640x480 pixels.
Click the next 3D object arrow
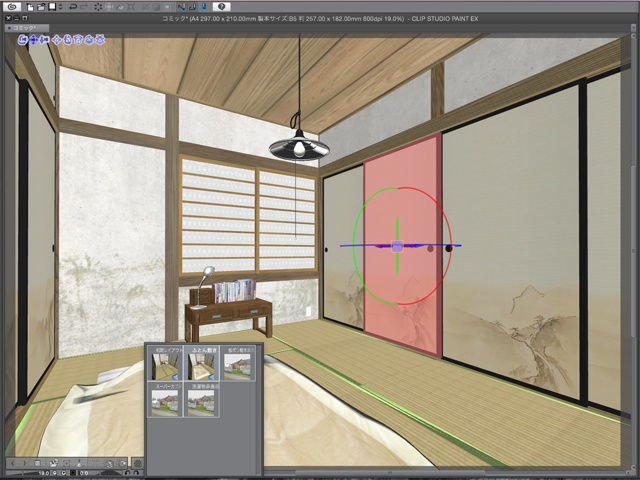coord(24,463)
